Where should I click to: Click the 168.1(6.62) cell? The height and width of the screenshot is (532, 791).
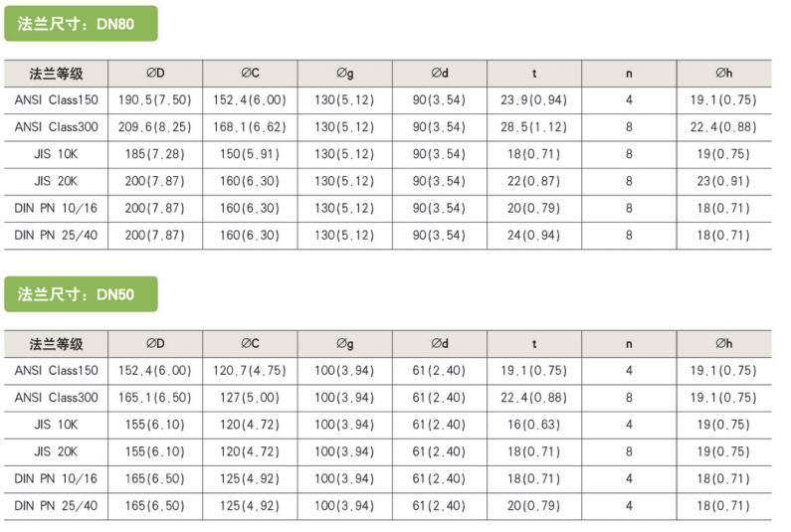pos(250,127)
